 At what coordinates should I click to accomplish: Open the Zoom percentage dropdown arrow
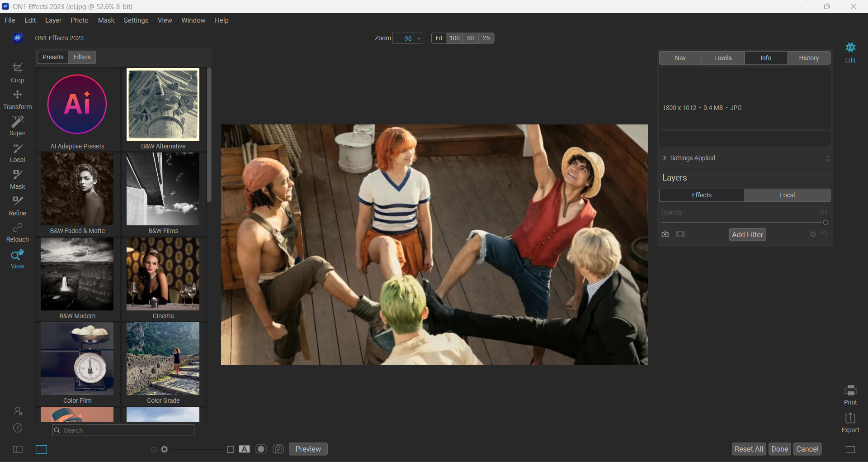[419, 38]
